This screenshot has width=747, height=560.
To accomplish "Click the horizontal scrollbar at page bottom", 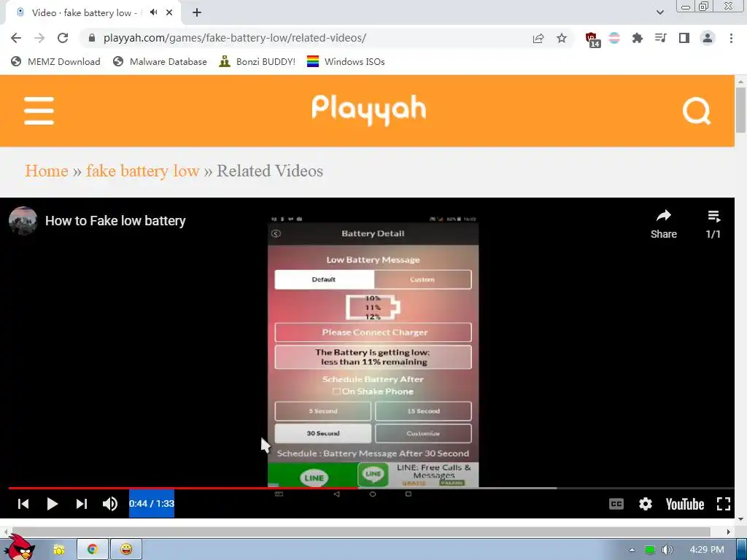I will (360, 532).
